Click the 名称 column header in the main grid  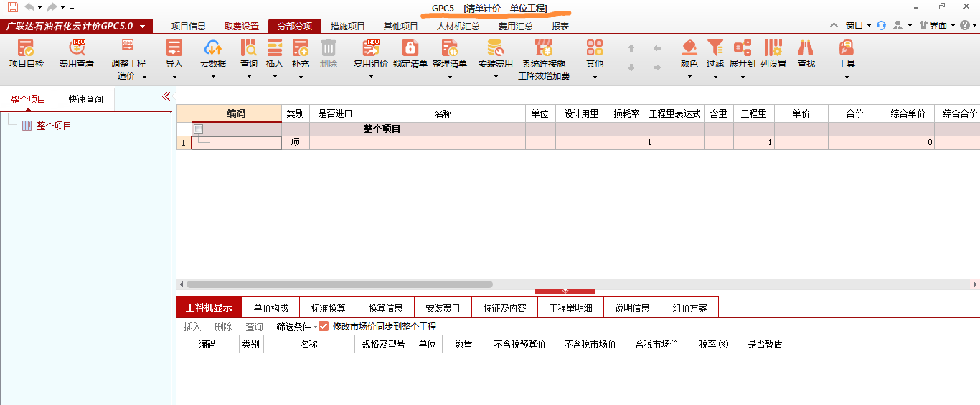(443, 113)
